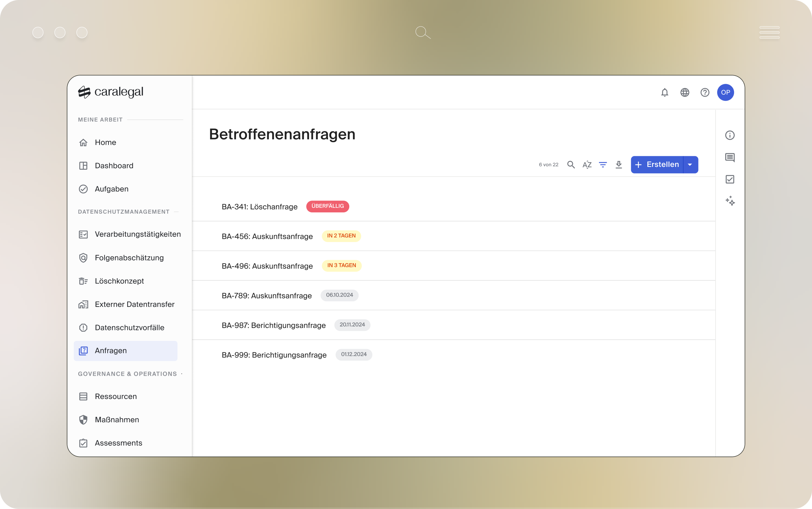Open the AI sparkles icon on right sidebar
This screenshot has height=509, width=812.
point(730,201)
